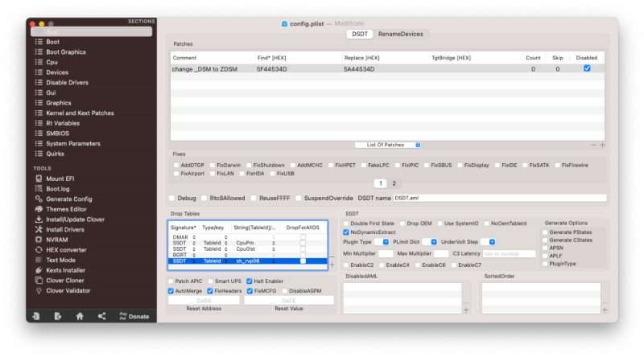Open the Boot.log viewer
Viewport: 644px width, 357px height.
click(57, 189)
